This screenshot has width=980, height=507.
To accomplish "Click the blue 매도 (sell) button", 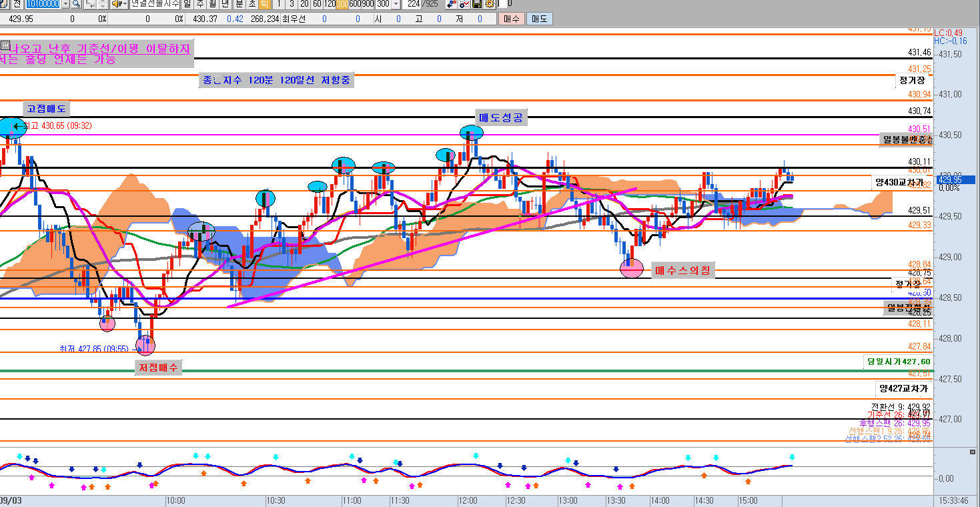I will point(538,19).
